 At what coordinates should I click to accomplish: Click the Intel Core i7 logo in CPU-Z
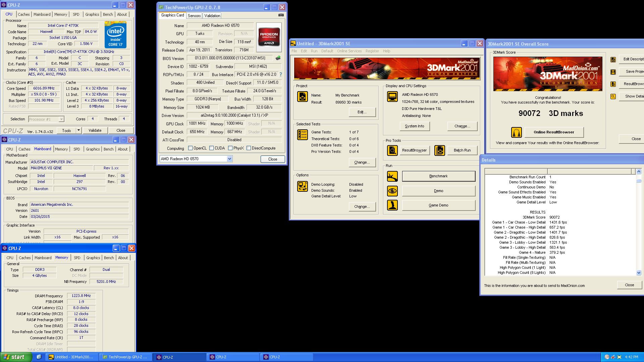click(115, 35)
